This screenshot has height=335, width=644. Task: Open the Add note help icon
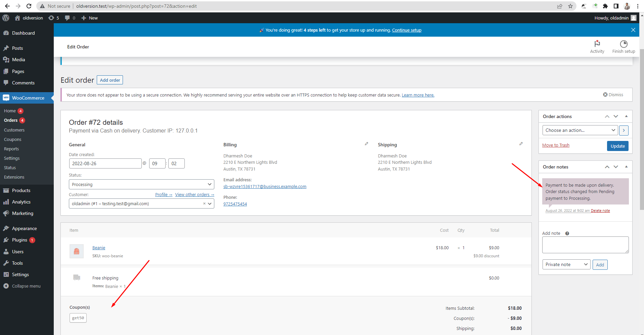coord(567,233)
